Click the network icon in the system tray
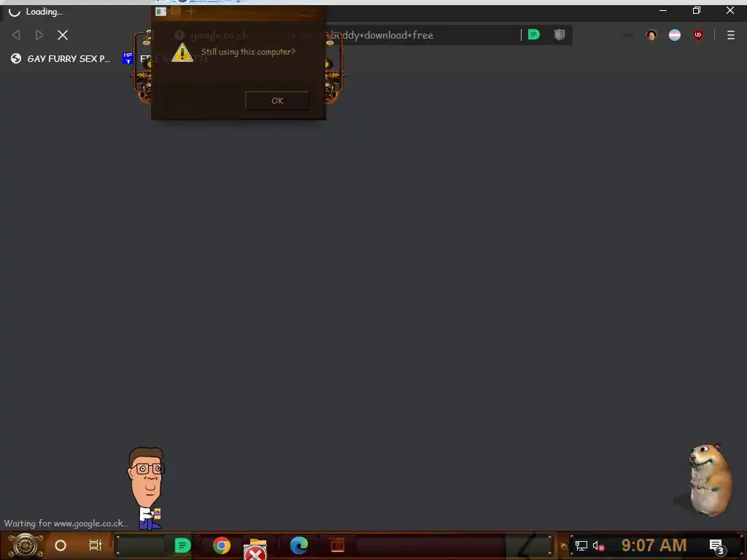The width and height of the screenshot is (747, 560). tap(581, 545)
